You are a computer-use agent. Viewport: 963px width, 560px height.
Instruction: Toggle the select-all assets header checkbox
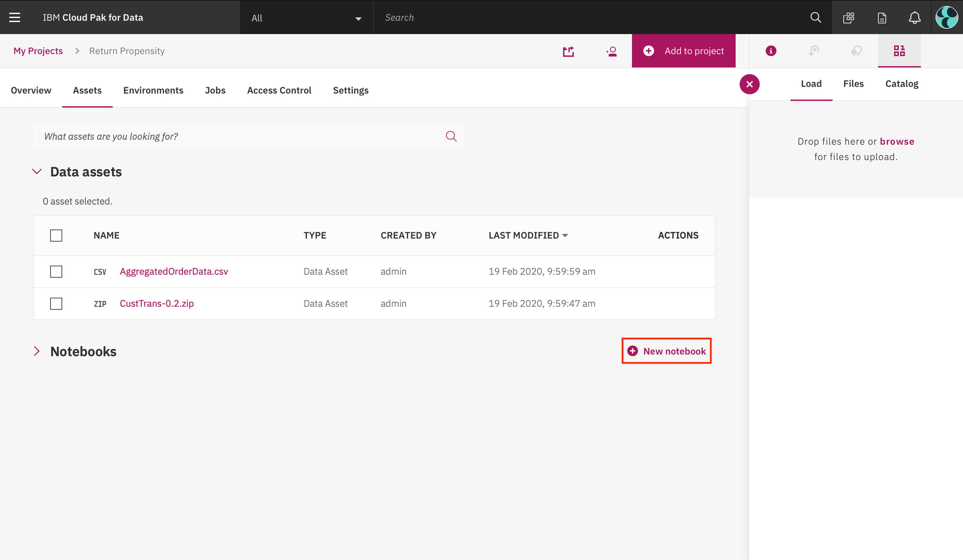56,235
